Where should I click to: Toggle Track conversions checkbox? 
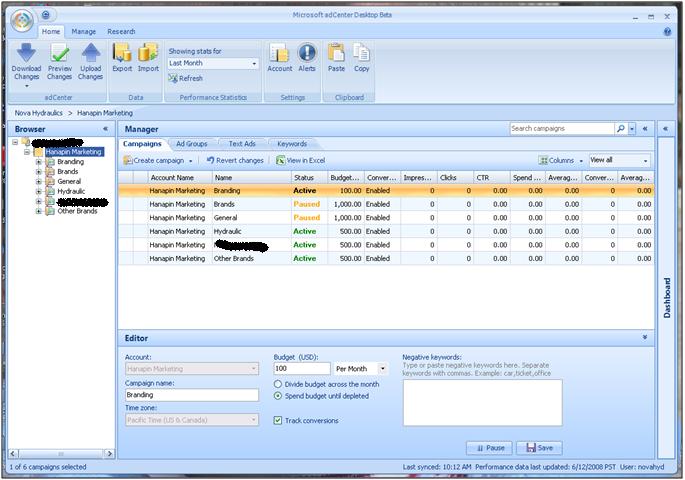tap(277, 421)
